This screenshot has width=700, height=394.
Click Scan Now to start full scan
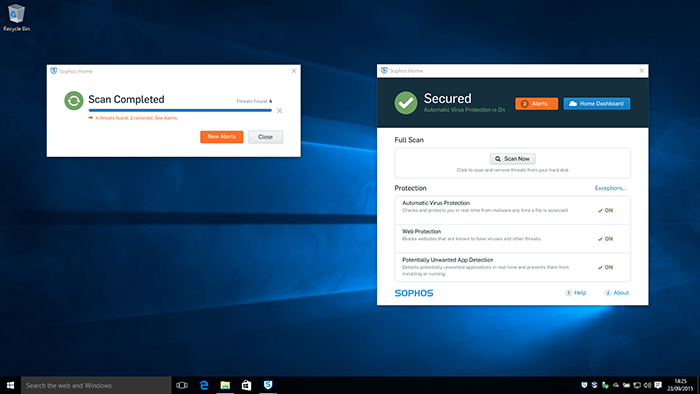tap(512, 159)
